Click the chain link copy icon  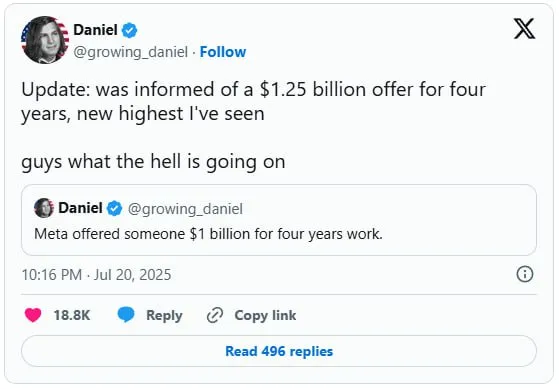pyautogui.click(x=215, y=315)
